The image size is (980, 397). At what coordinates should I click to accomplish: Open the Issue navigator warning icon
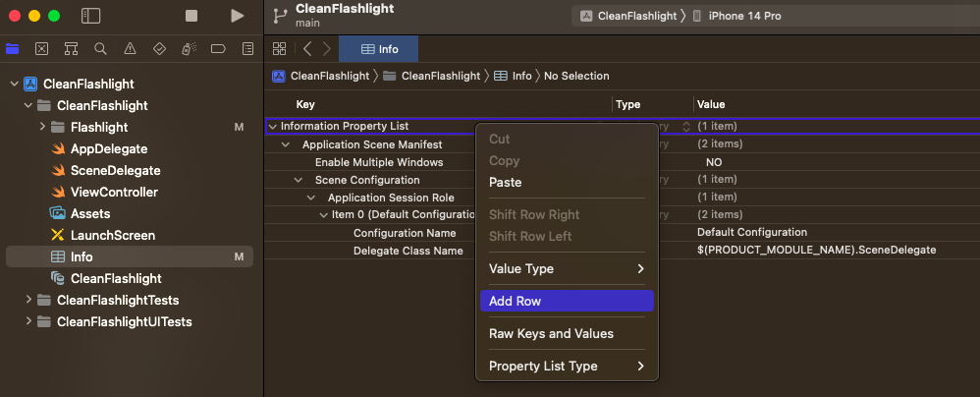click(130, 49)
